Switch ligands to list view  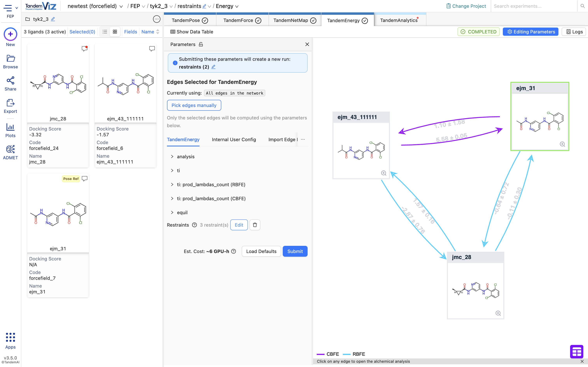105,32
